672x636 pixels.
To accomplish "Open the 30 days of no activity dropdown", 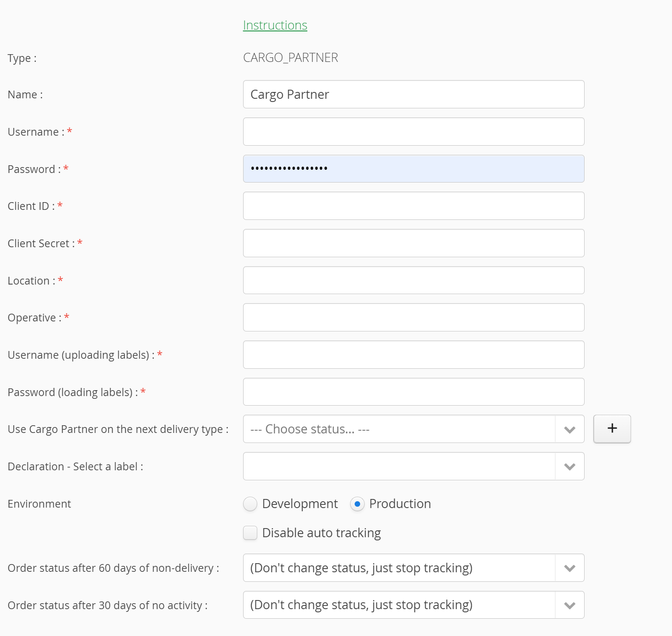I will [x=413, y=605].
